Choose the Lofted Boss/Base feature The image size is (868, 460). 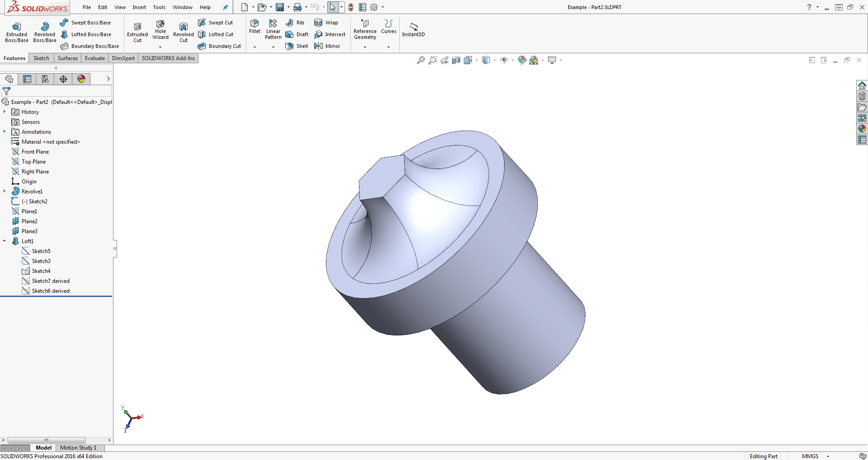click(86, 34)
